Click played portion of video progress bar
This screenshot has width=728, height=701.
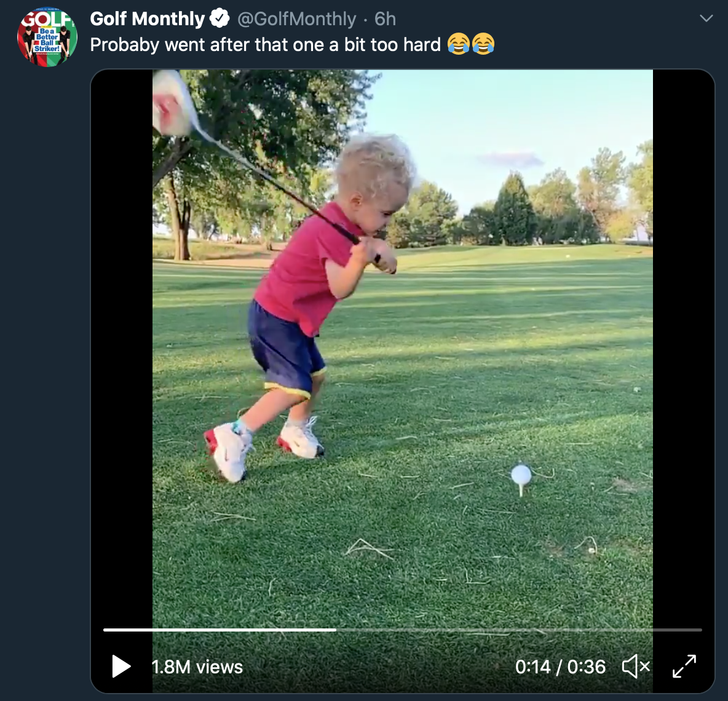(219, 630)
